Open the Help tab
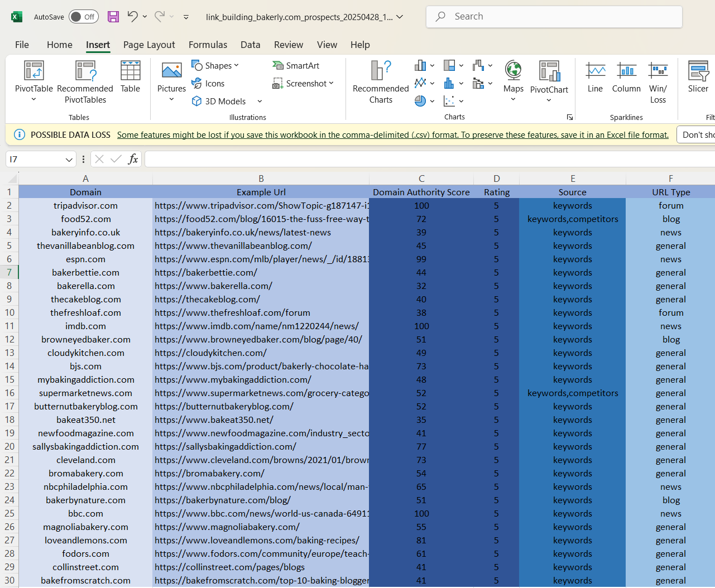The image size is (715, 588). tap(360, 45)
